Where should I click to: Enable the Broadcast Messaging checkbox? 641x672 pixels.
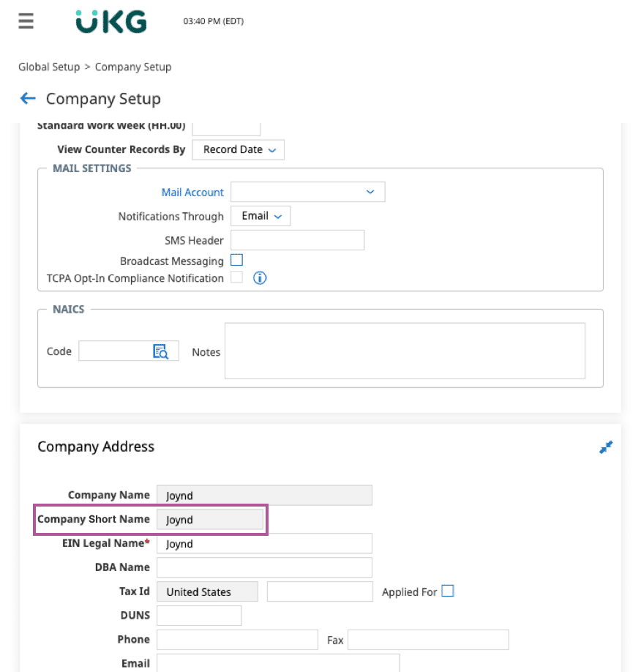coord(236,260)
